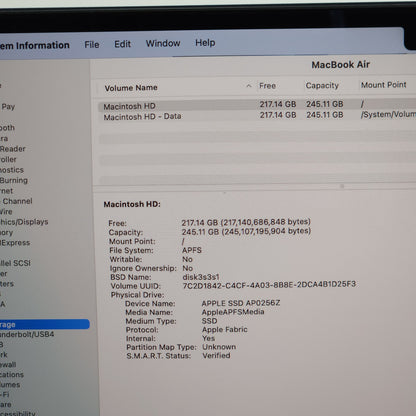
Task: Select Parallel SCSI in the sidebar
Action: [15, 263]
